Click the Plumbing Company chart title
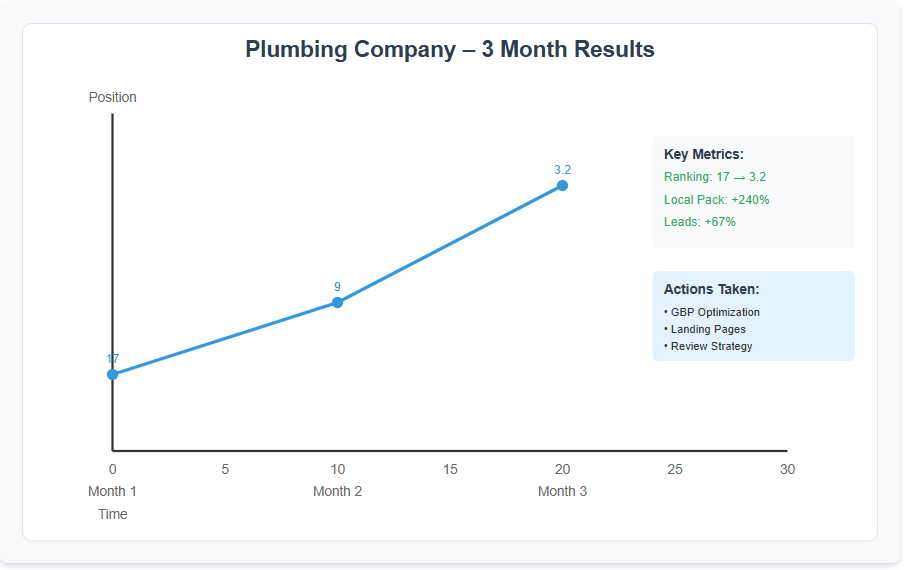Screen dimensions: 909x570 pyautogui.click(x=450, y=49)
